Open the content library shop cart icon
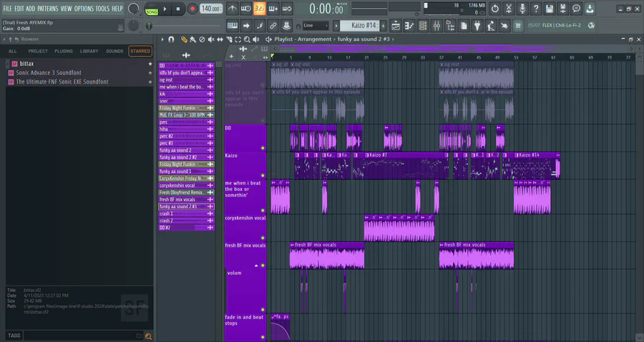 tap(517, 26)
